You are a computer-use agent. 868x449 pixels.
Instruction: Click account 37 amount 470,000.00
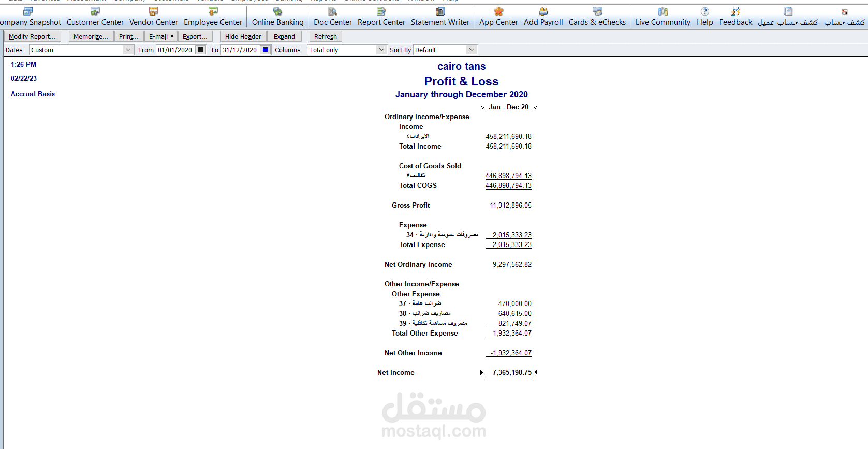point(514,303)
